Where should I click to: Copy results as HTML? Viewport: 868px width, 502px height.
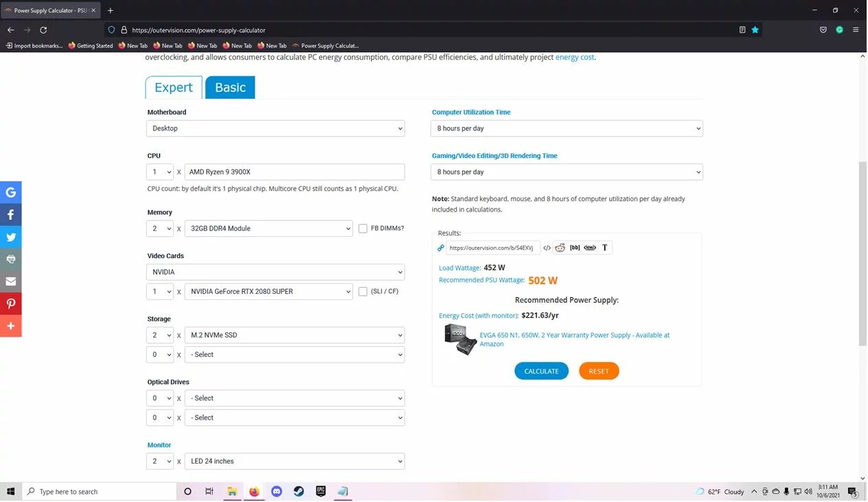point(590,248)
